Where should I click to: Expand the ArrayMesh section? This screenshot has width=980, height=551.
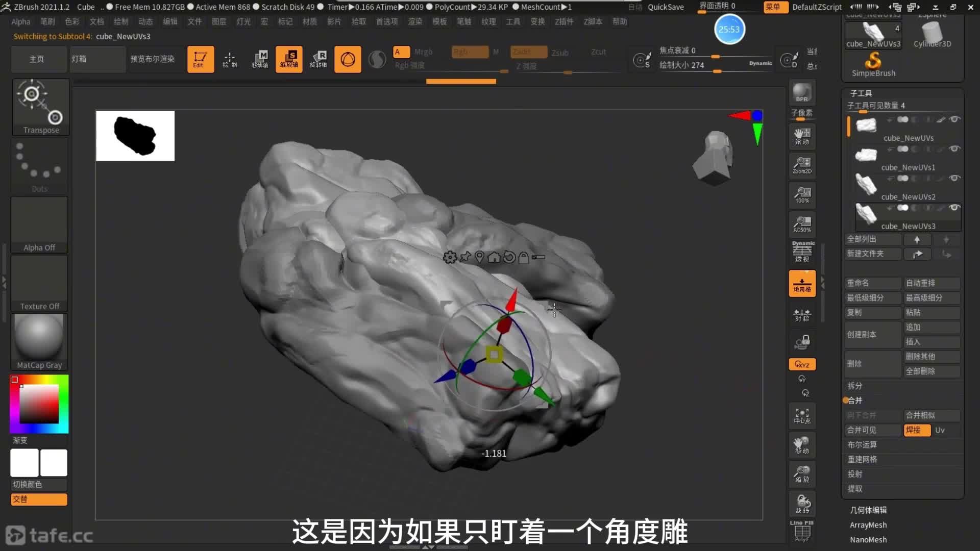tap(868, 525)
